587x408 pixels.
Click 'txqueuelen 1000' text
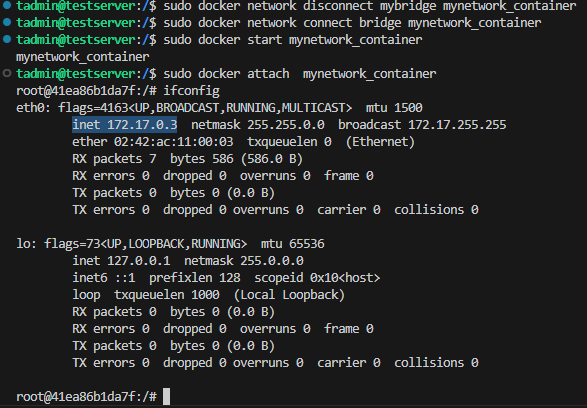[x=167, y=295]
